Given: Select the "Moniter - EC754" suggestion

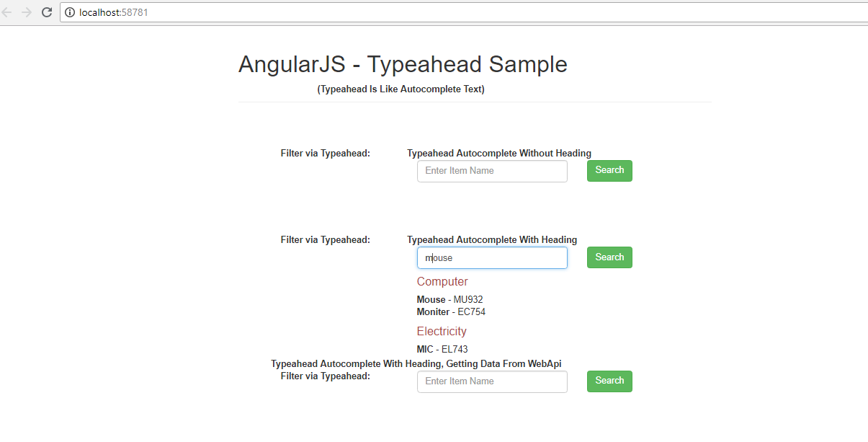Looking at the screenshot, I should click(451, 311).
